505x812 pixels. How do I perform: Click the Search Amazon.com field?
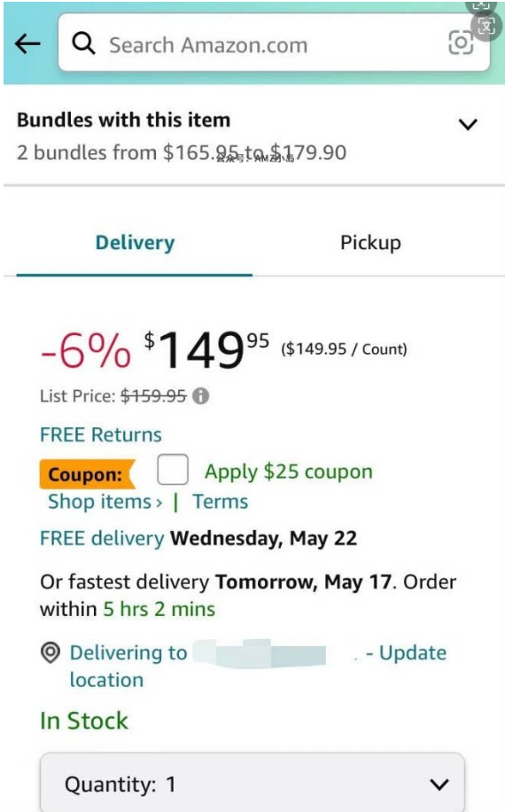[275, 43]
